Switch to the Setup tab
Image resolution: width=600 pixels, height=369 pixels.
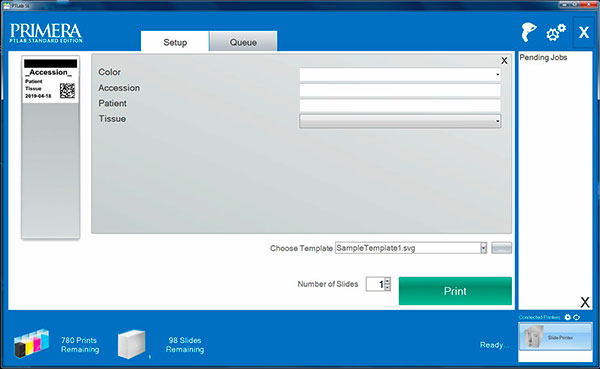coord(175,42)
